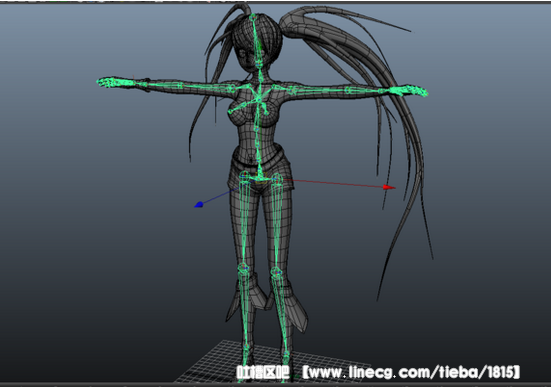Select the shoulder joint on the screen-right arm

coord(292,91)
